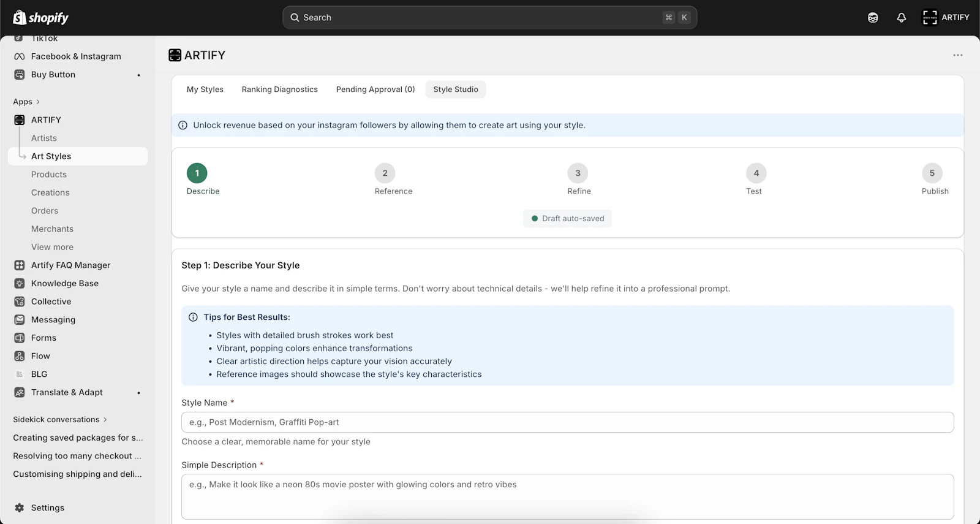Click the Collective app icon
980x524 pixels.
pos(20,302)
